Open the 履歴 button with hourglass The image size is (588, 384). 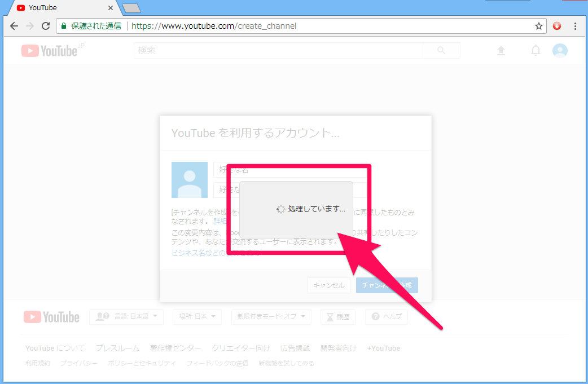[x=338, y=317]
